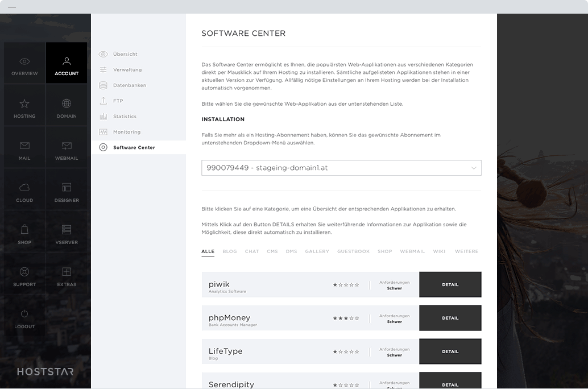Click the Logout power icon

(x=24, y=313)
